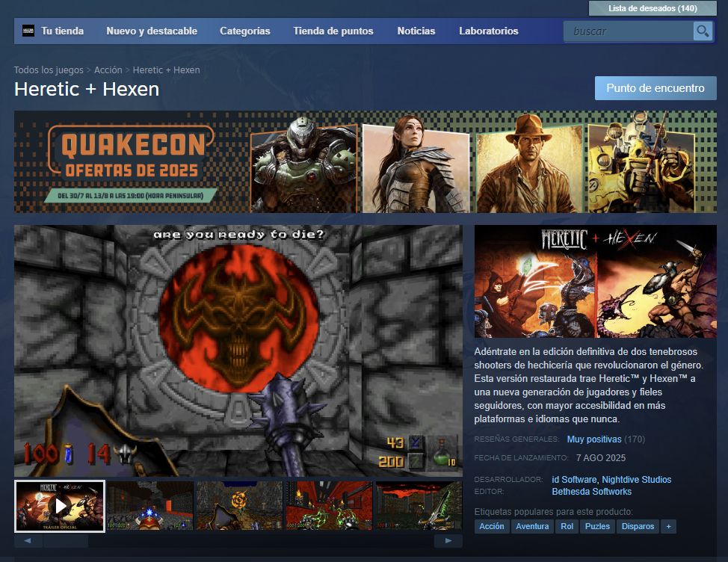Open the Nightdive Studios developer link
Screen dimensions: 728x562
(637, 479)
